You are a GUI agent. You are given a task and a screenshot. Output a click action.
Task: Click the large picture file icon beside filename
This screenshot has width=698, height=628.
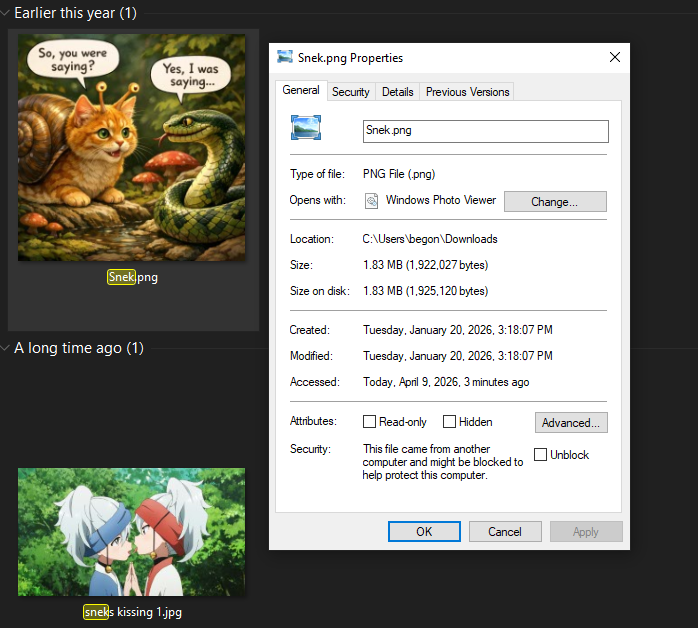click(x=306, y=127)
